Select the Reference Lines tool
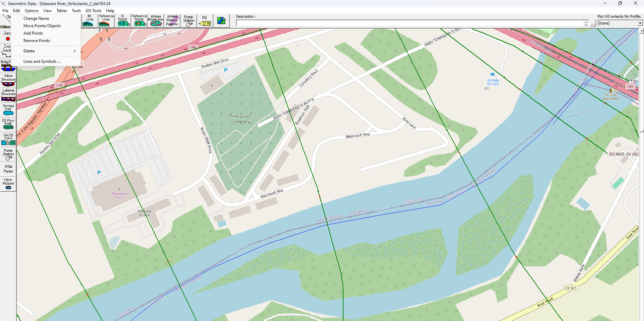Viewport: 644px width, 321px height. (106, 20)
